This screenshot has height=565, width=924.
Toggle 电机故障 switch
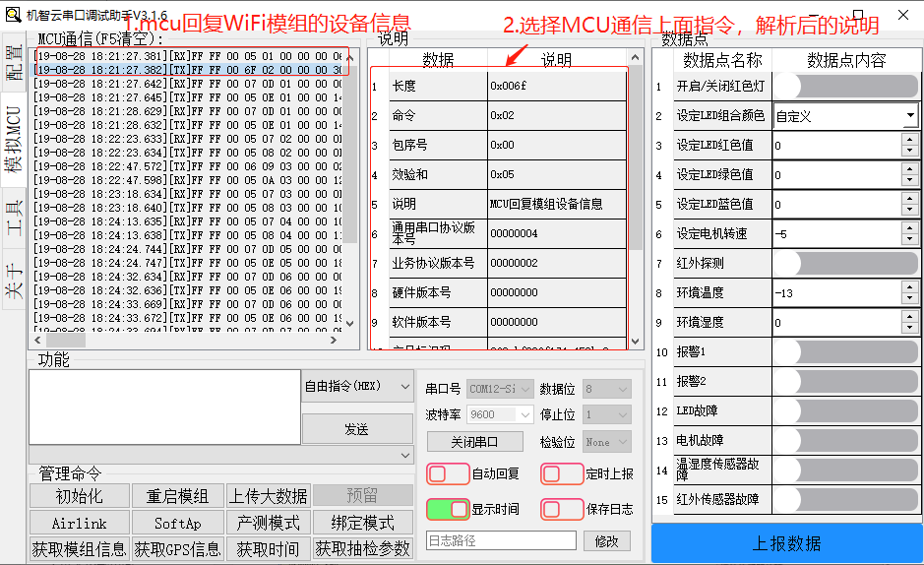(845, 441)
